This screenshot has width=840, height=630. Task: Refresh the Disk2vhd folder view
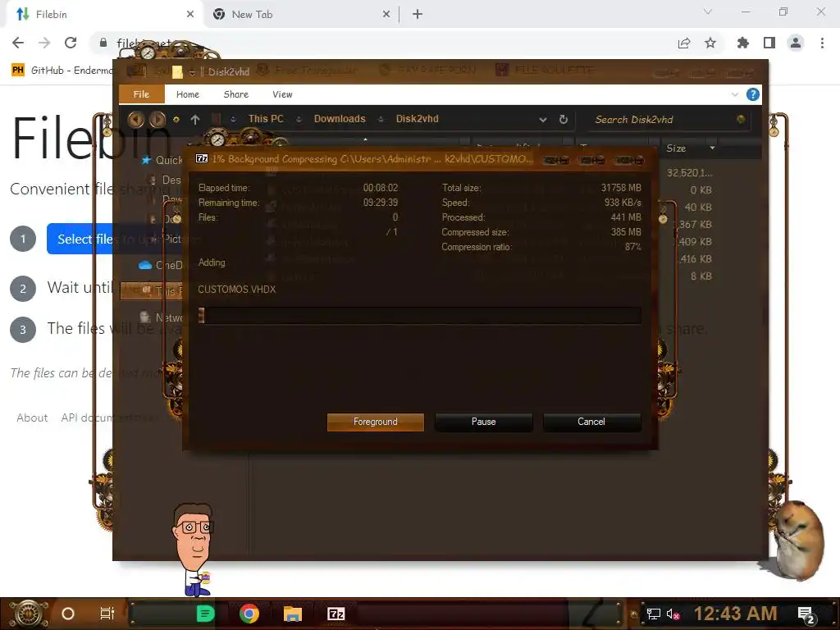tap(563, 120)
